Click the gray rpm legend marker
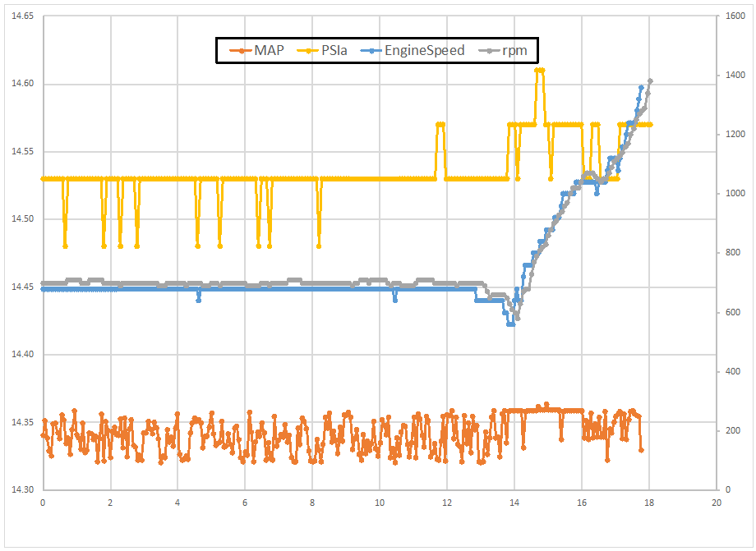The width and height of the screenshot is (756, 551). pos(490,51)
